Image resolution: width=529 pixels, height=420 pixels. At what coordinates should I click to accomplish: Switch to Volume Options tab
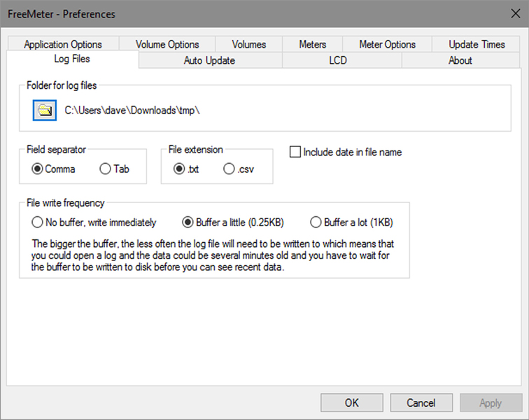point(167,44)
